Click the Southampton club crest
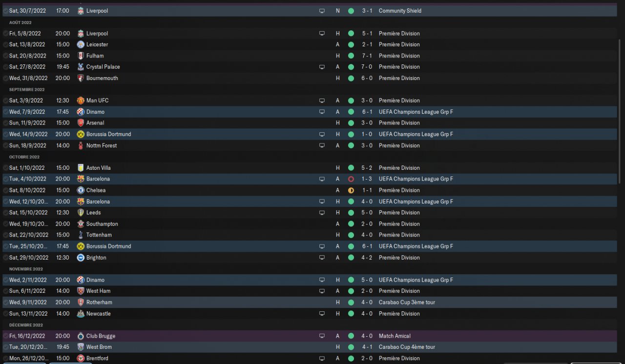The height and width of the screenshot is (364, 625). pos(81,224)
